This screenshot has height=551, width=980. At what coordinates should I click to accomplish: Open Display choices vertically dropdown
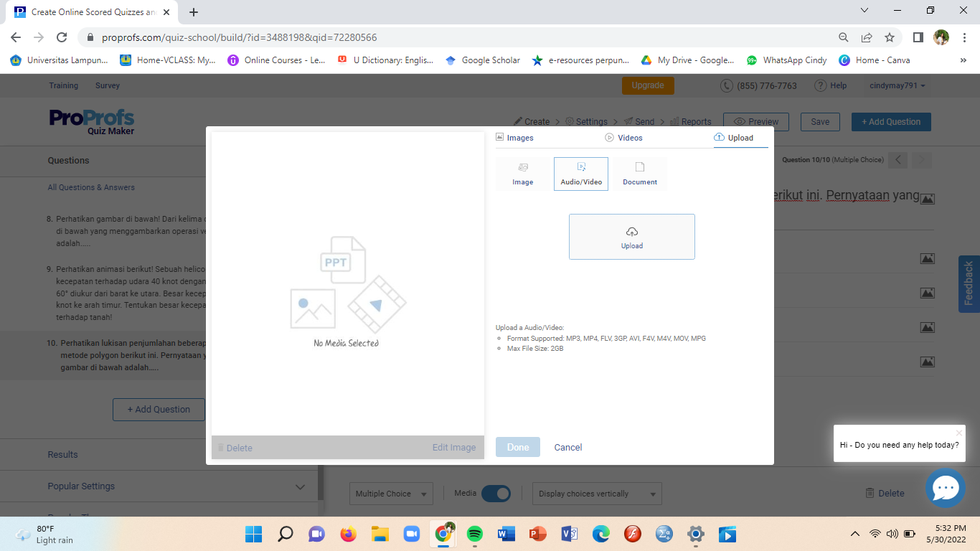pyautogui.click(x=597, y=494)
